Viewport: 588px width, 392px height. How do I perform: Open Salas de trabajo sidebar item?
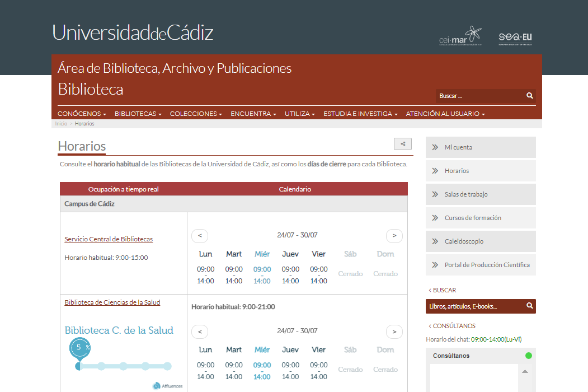click(481, 194)
